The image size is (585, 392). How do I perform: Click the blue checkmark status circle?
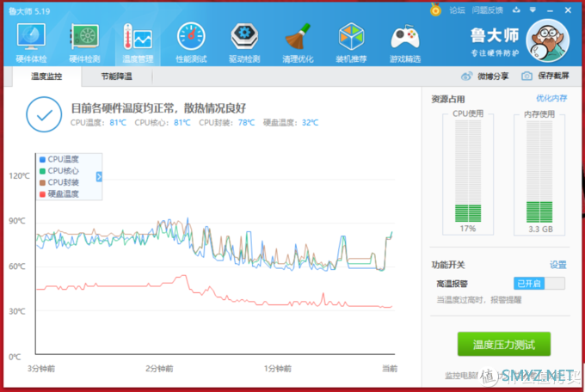44,114
